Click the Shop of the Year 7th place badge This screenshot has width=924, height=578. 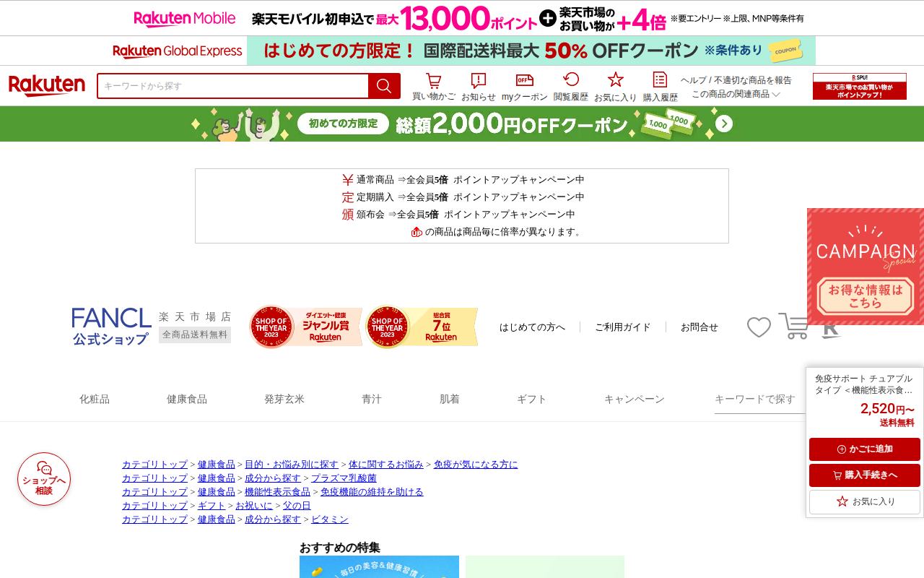click(x=422, y=327)
